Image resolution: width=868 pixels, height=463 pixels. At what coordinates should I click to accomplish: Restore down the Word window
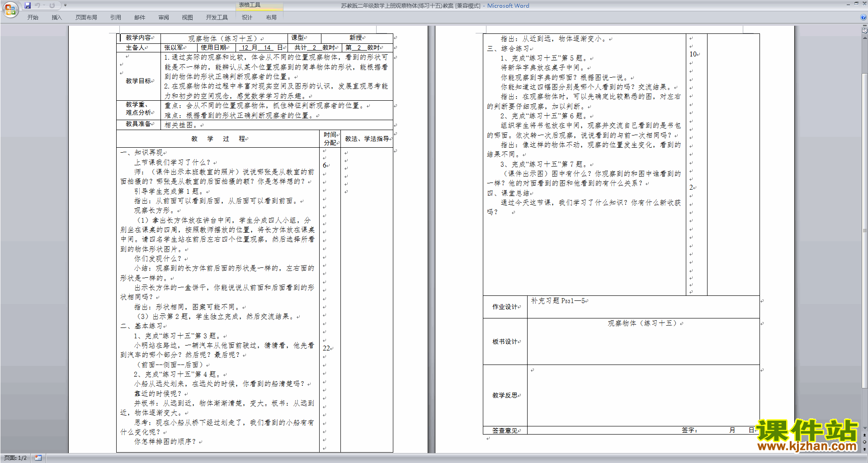click(x=856, y=4)
